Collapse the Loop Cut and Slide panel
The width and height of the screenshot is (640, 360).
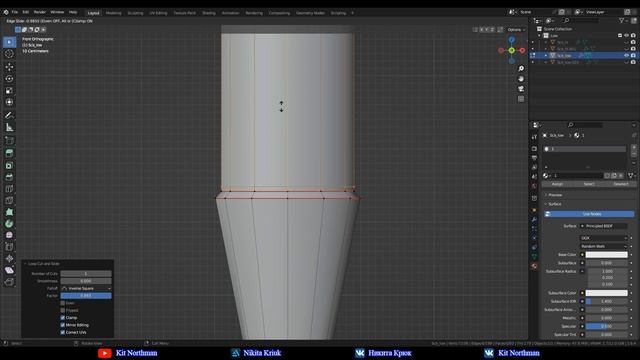[x=25, y=264]
